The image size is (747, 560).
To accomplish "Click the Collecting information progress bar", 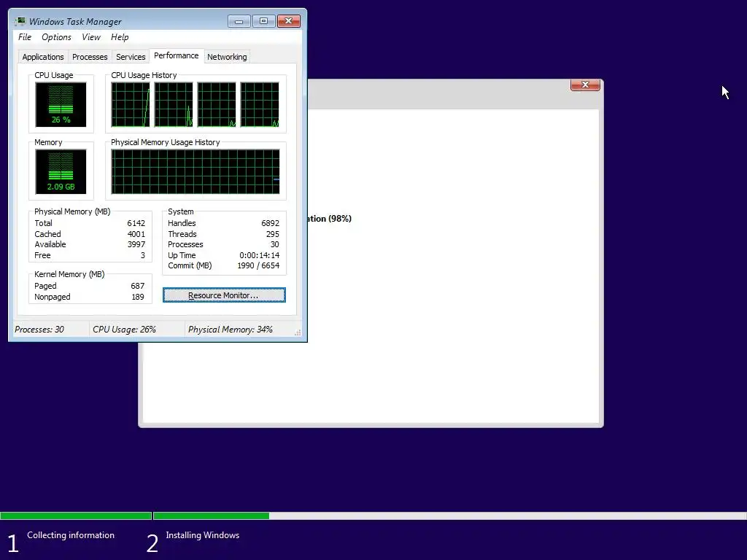I will click(x=76, y=516).
